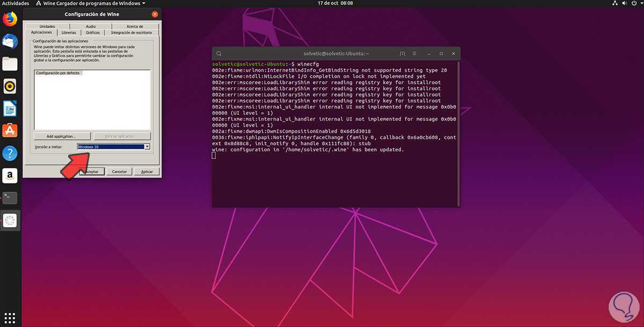The width and height of the screenshot is (644, 327).
Task: Open the clock and calendar menu
Action: [x=335, y=3]
